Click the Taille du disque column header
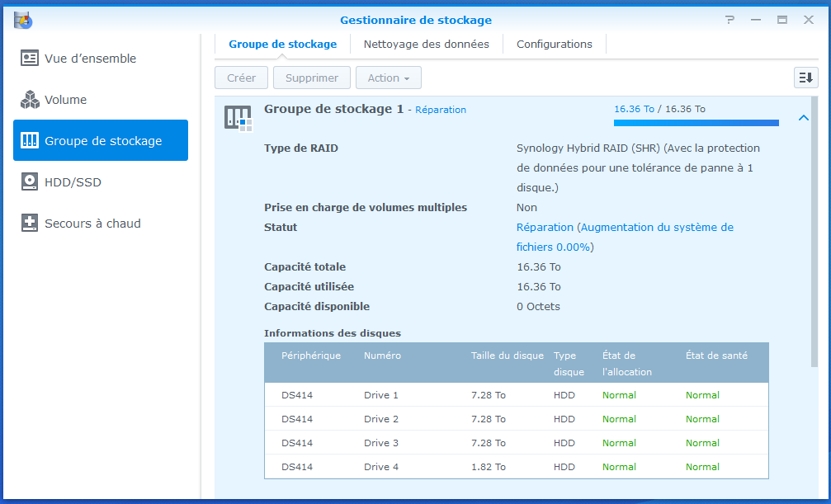Viewport: 831px width, 504px height. point(507,356)
